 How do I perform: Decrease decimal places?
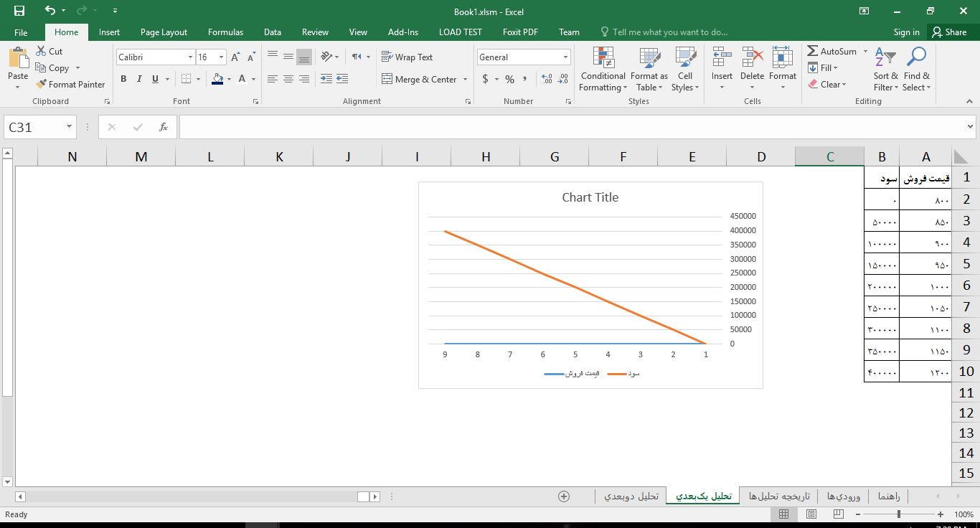(x=563, y=79)
